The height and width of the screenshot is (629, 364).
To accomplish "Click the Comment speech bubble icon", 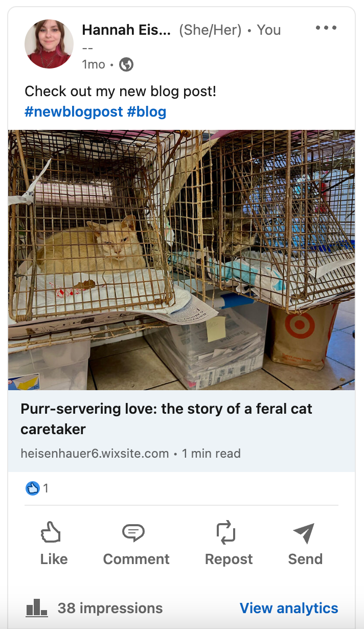I will tap(133, 533).
